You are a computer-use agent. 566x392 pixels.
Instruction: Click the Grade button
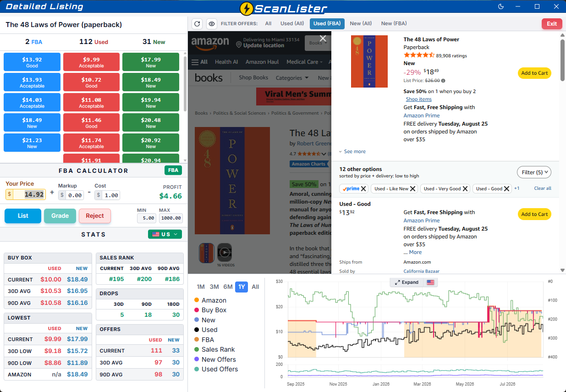[x=60, y=215]
